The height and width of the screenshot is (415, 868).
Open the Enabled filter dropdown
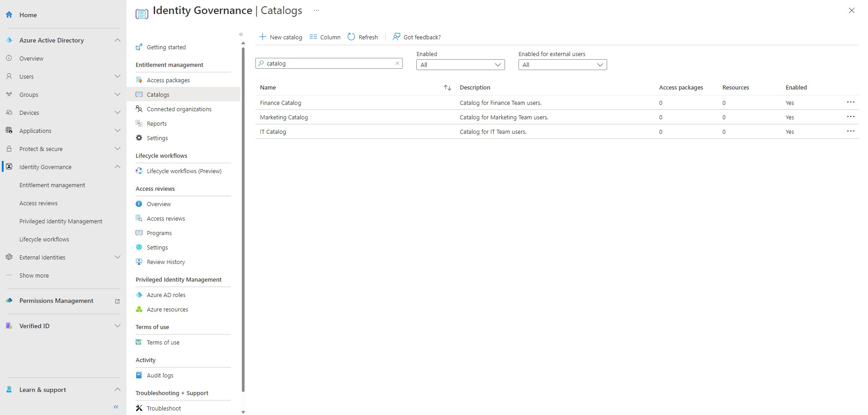(460, 64)
